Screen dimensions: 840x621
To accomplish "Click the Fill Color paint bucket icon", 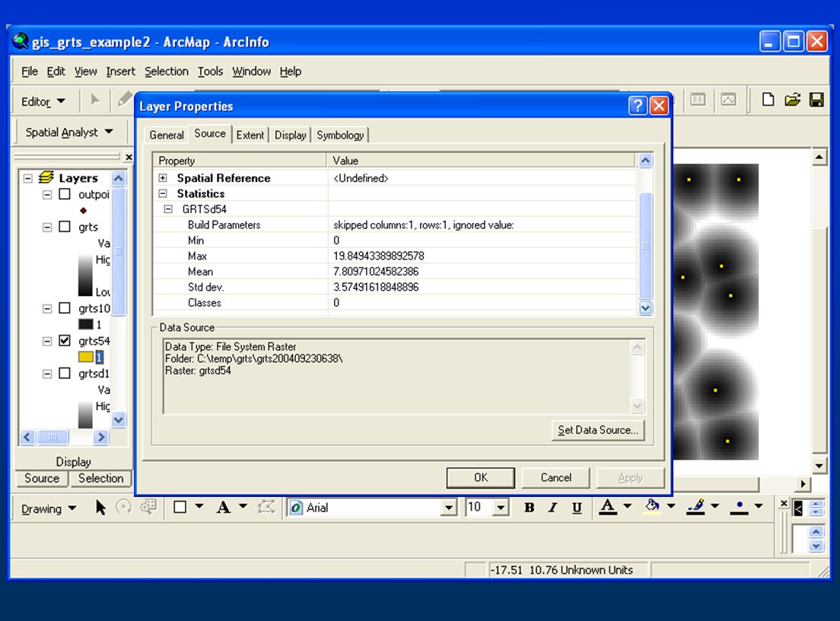I will 652,507.
